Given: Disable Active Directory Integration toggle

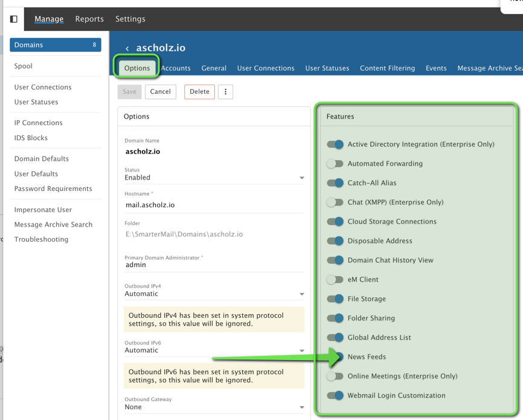Looking at the screenshot, I should pyautogui.click(x=335, y=144).
